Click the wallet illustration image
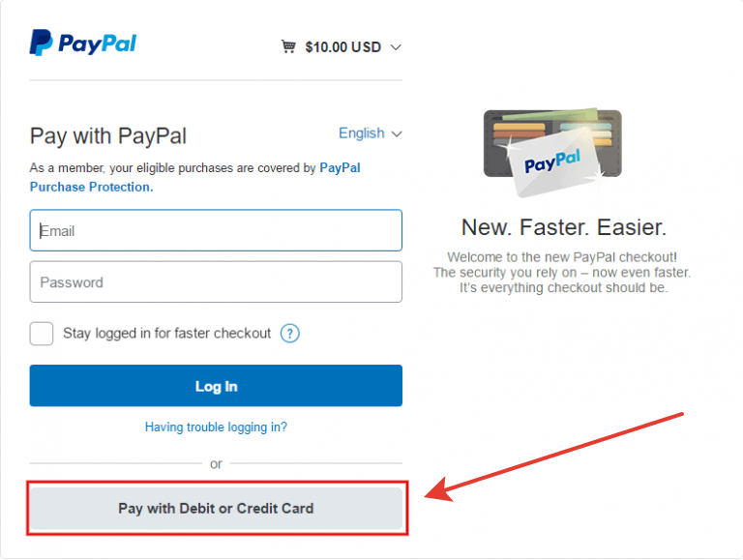The image size is (743, 560). [552, 153]
